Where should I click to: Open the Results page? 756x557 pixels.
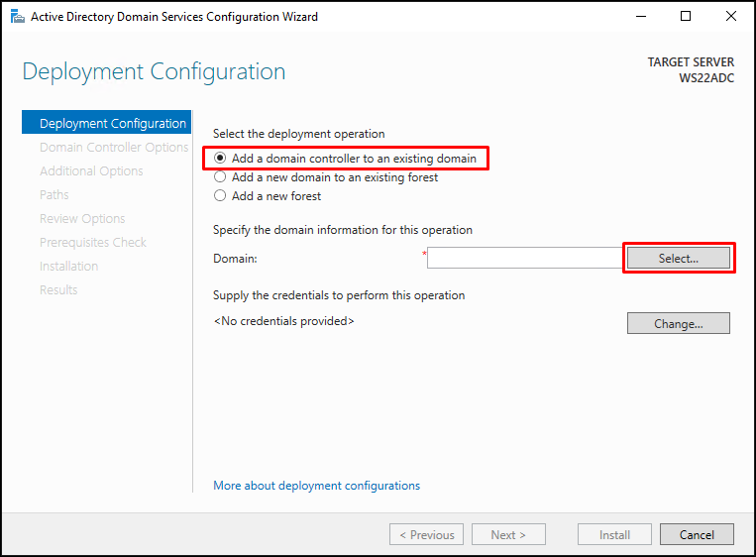click(x=58, y=289)
